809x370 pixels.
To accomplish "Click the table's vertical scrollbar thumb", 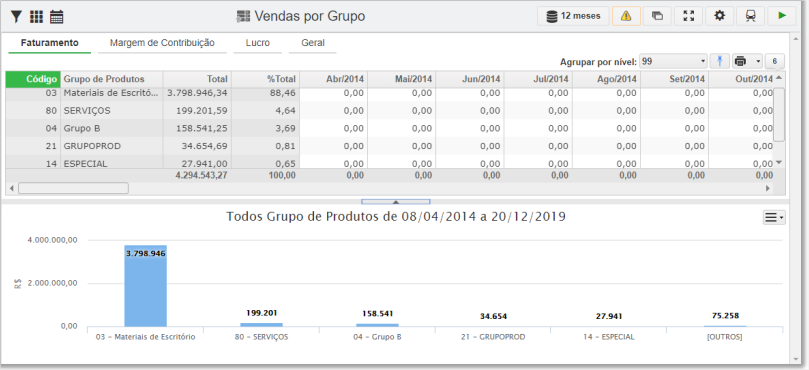I will point(779,114).
